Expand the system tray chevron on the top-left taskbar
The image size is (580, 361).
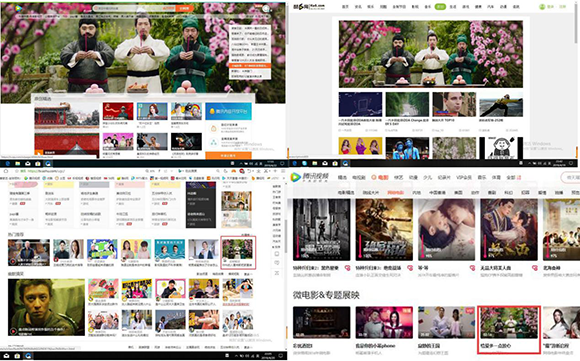click(242, 163)
